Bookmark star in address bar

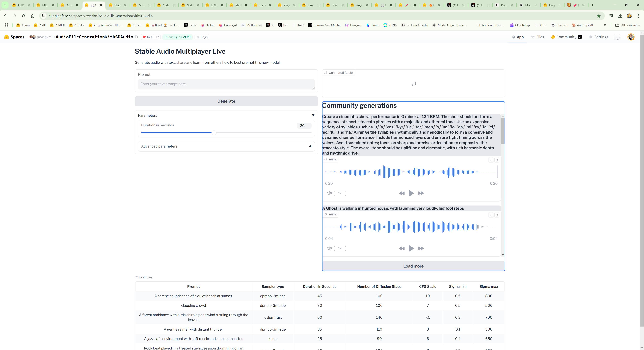599,16
